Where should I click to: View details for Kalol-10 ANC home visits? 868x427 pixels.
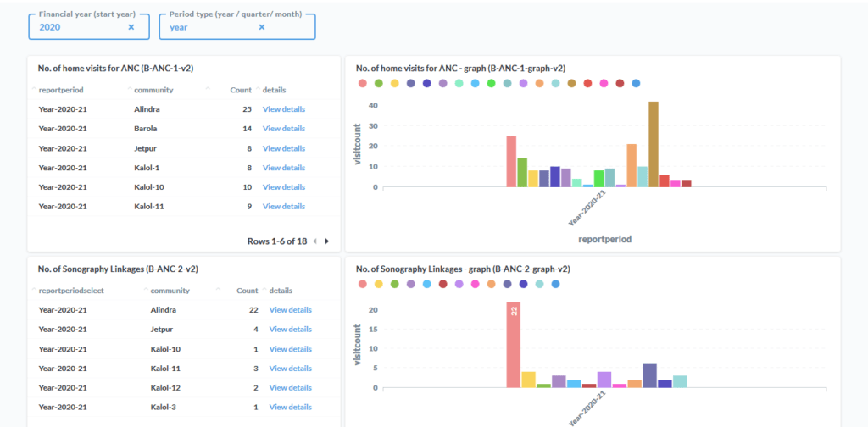tap(284, 187)
